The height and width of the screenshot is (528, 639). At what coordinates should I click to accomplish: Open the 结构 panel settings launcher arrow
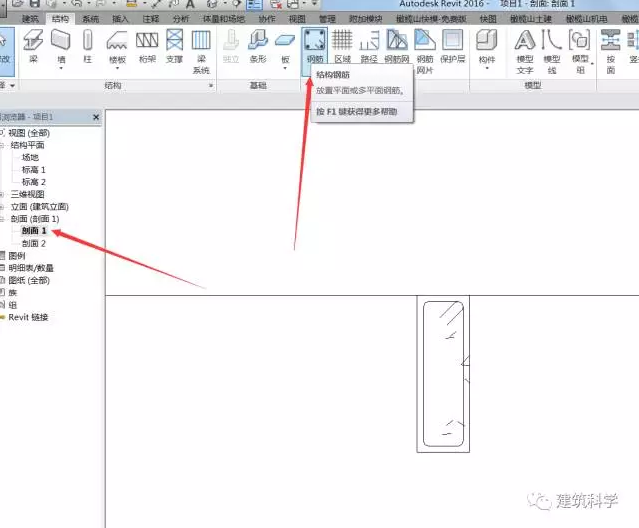pyautogui.click(x=211, y=86)
